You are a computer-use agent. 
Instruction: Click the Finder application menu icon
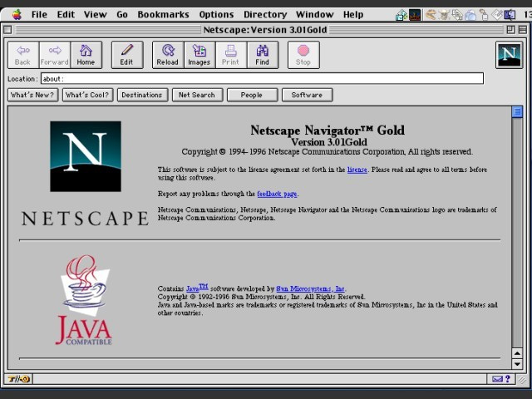point(510,15)
